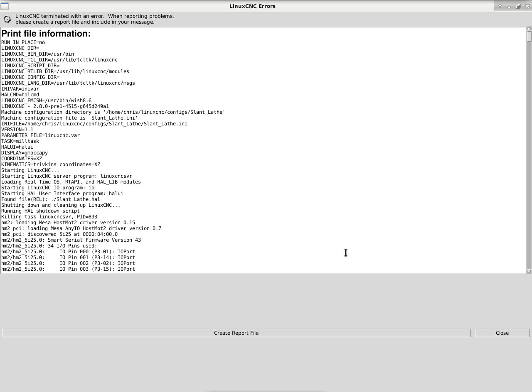Click the vertical scrollbar thumb
The width and height of the screenshot is (532, 392).
(529, 37)
